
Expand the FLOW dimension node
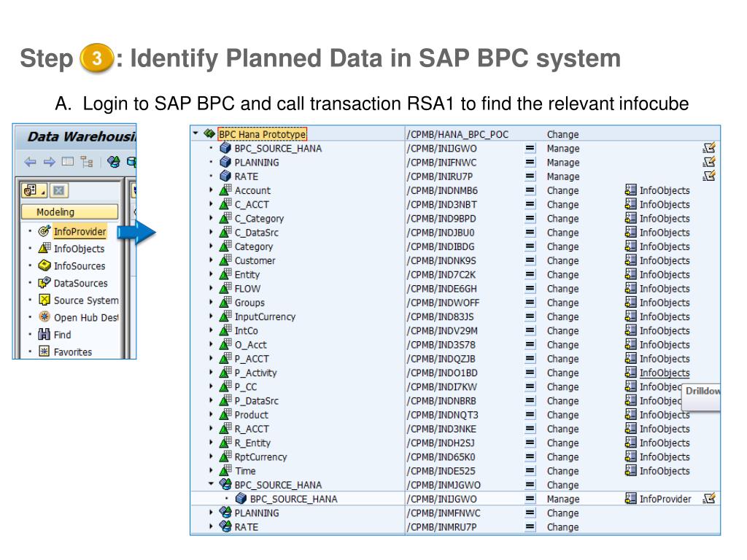211,288
